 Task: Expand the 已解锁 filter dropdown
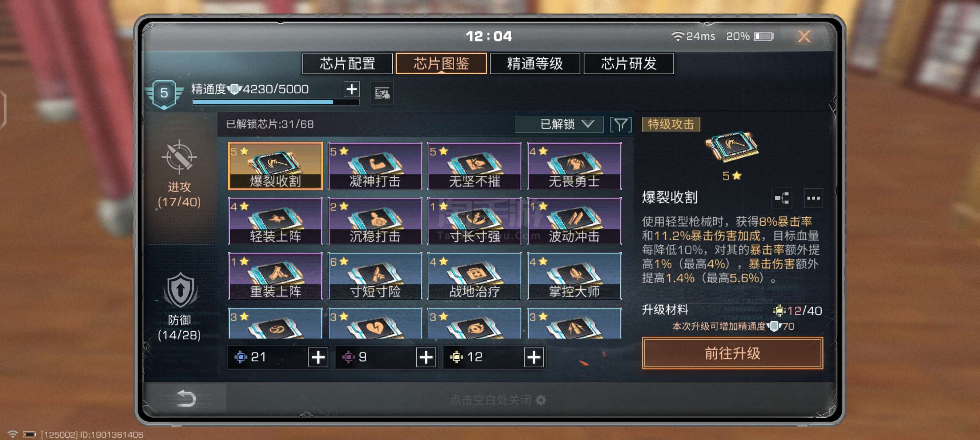559,124
